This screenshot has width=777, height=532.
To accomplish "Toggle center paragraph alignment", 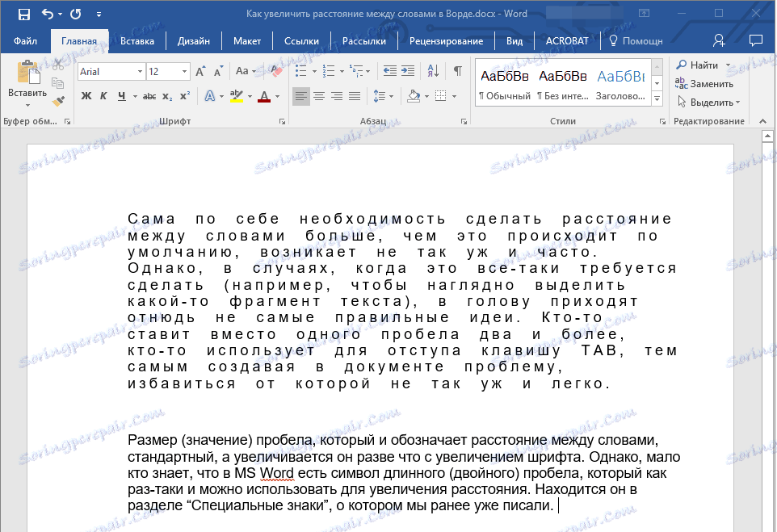I will 318,97.
